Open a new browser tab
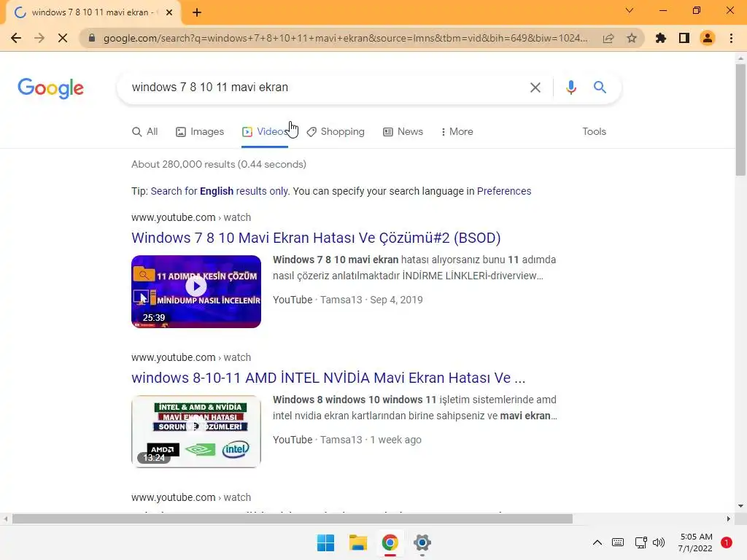 pos(197,12)
